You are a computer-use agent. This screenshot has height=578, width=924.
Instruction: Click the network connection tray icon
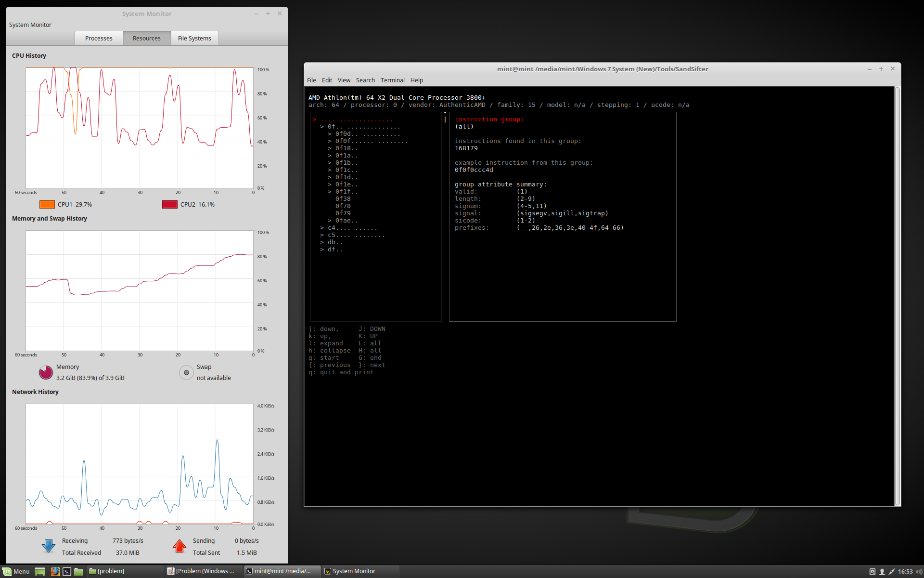coord(892,571)
